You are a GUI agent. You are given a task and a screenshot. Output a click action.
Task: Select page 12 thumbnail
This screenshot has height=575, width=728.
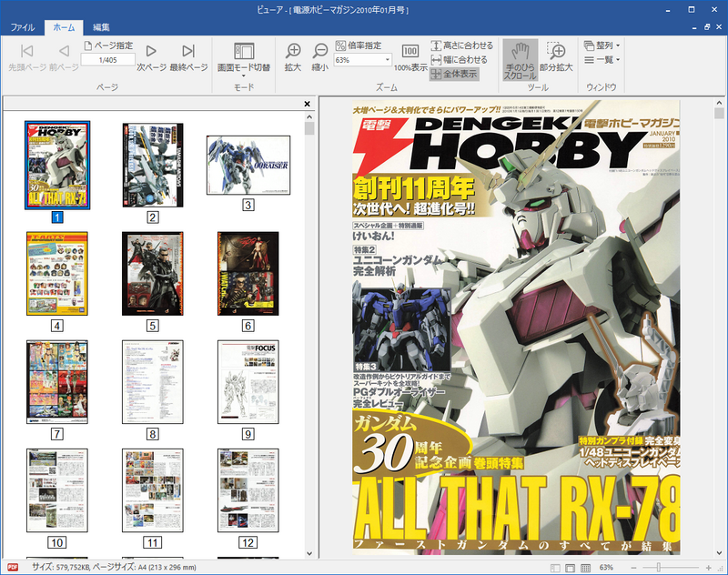(x=248, y=490)
